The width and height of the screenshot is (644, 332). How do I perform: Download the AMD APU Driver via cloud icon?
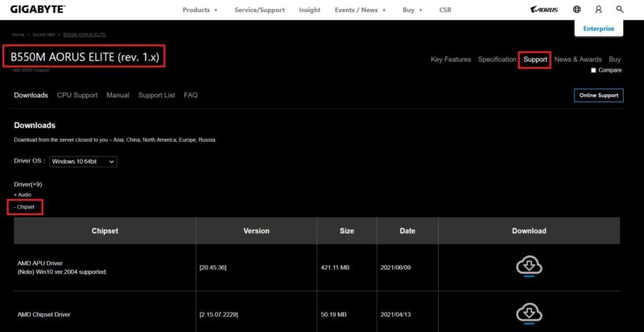pos(529,267)
